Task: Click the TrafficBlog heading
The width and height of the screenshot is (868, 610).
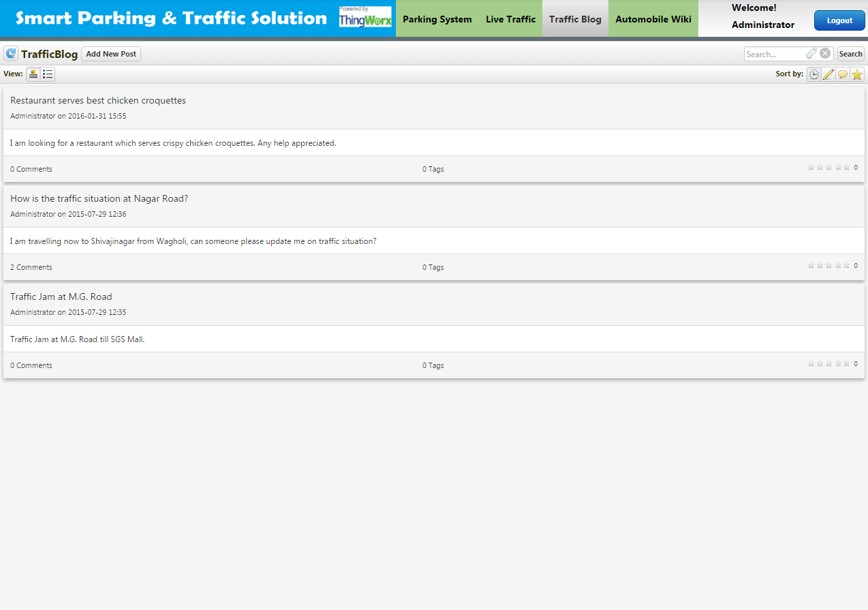Action: click(x=49, y=54)
